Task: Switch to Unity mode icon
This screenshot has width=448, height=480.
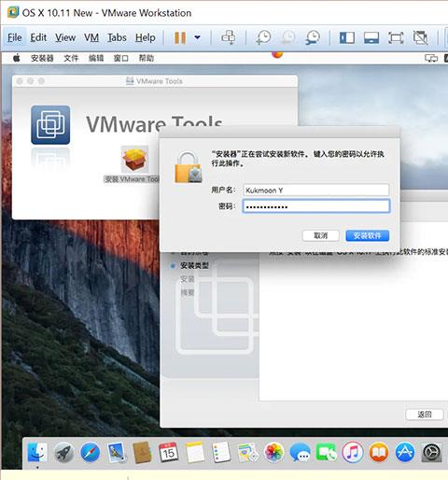Action: (x=420, y=37)
